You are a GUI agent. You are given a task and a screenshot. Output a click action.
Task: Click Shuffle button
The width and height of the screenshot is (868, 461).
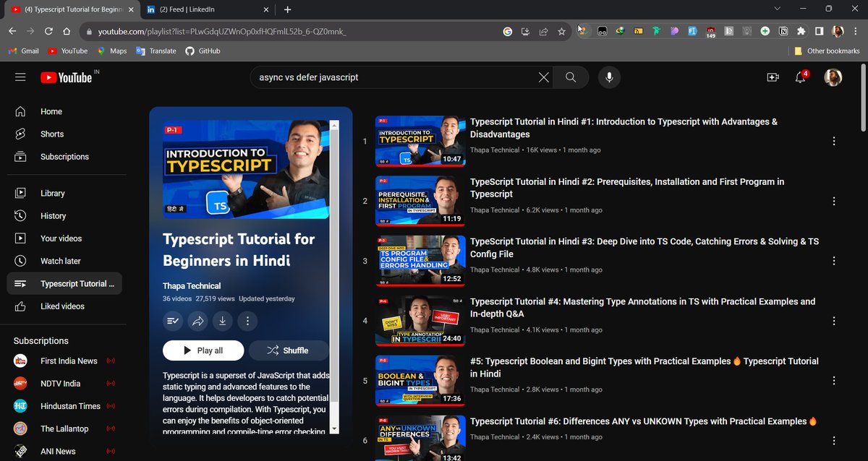289,350
